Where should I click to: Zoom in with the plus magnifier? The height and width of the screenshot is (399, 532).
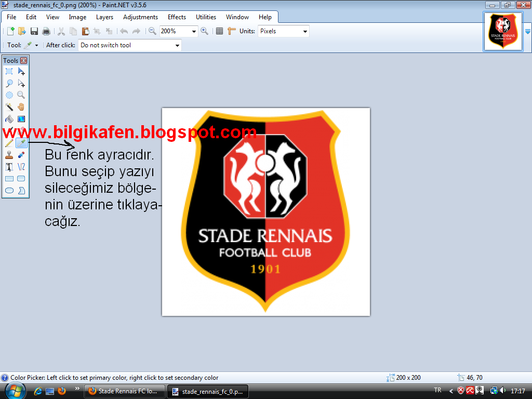204,31
